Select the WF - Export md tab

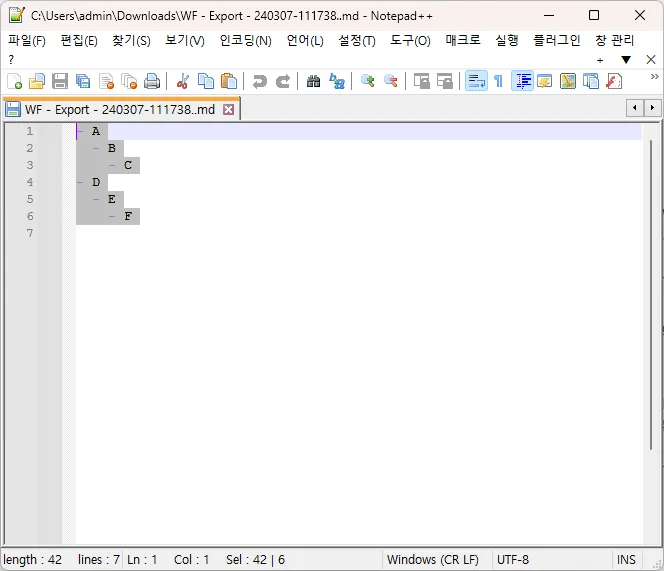(120, 110)
